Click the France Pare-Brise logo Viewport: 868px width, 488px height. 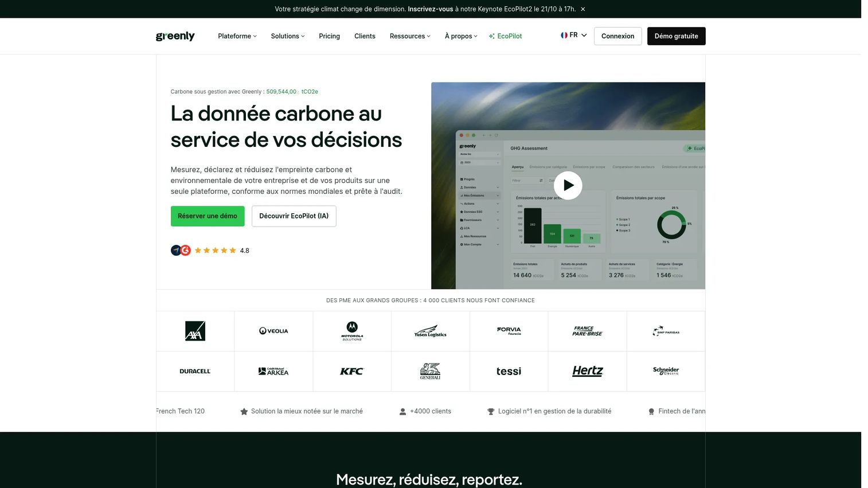click(587, 331)
